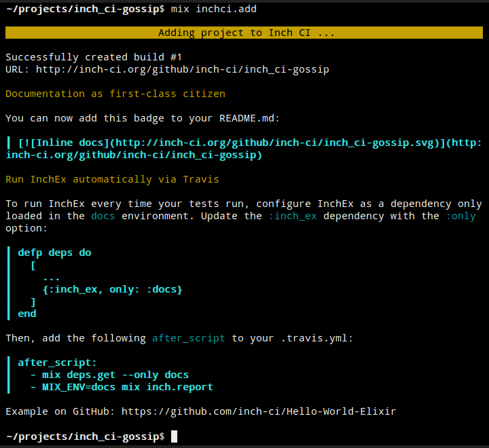Click the bottom '~/projects/inch_ci-gossip$' prompt

(x=85, y=436)
